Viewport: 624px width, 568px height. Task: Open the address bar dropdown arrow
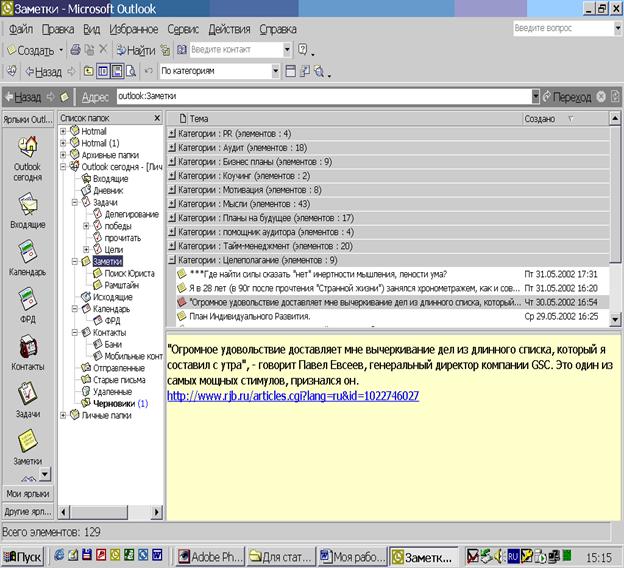(535, 96)
